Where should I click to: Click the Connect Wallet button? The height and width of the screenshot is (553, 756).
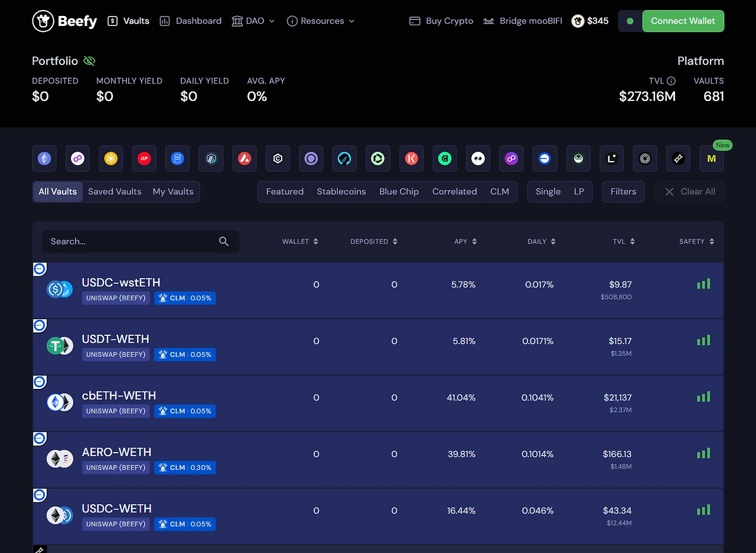(683, 21)
